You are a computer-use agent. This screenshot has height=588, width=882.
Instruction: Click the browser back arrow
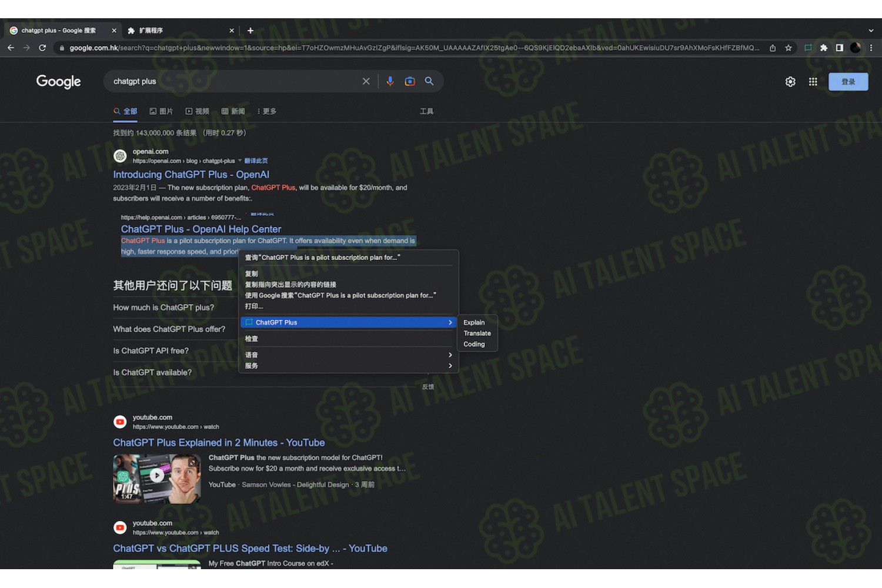coord(11,48)
